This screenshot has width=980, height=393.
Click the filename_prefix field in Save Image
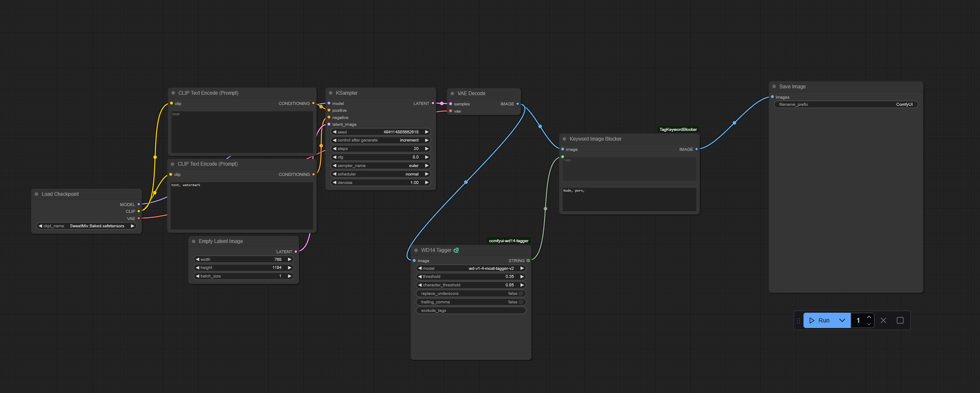846,105
